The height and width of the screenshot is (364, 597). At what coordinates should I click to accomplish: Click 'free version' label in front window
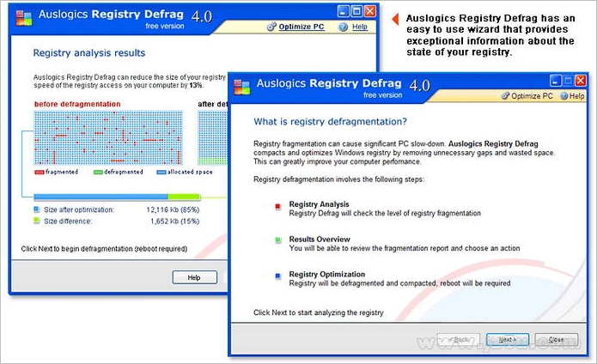click(x=382, y=95)
